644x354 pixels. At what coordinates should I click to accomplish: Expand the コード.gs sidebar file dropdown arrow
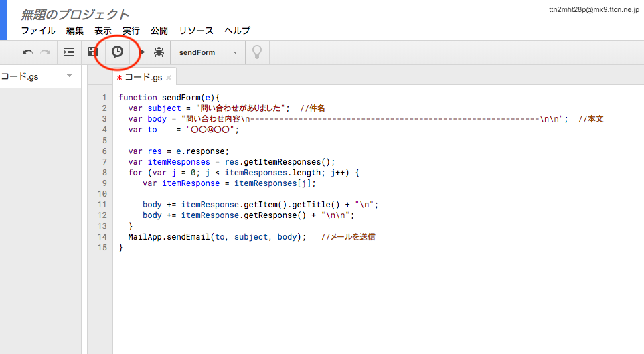point(70,76)
